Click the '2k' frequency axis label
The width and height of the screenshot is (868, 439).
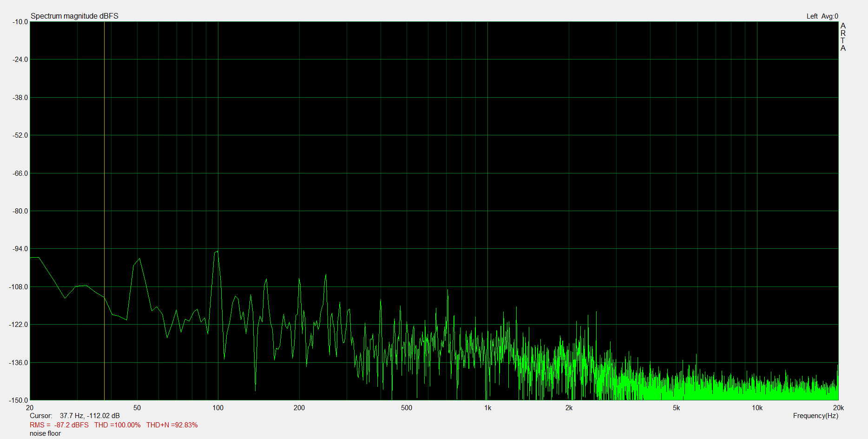pos(569,408)
